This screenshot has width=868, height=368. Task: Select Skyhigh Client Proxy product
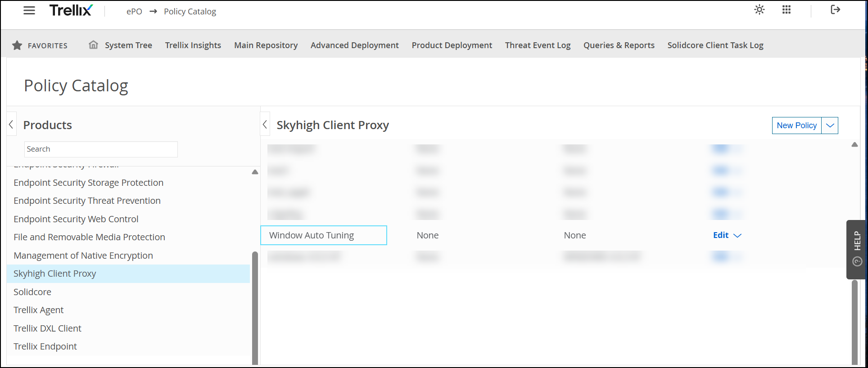tap(128, 274)
